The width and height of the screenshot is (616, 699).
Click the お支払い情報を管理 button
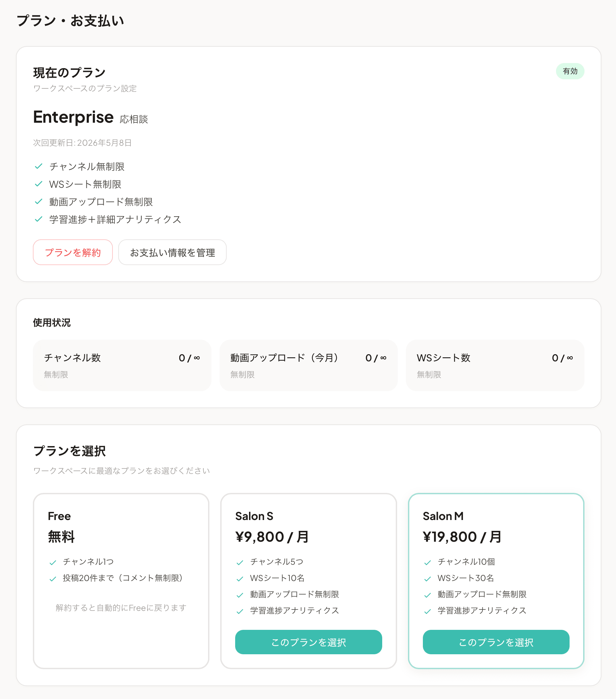[x=172, y=252]
